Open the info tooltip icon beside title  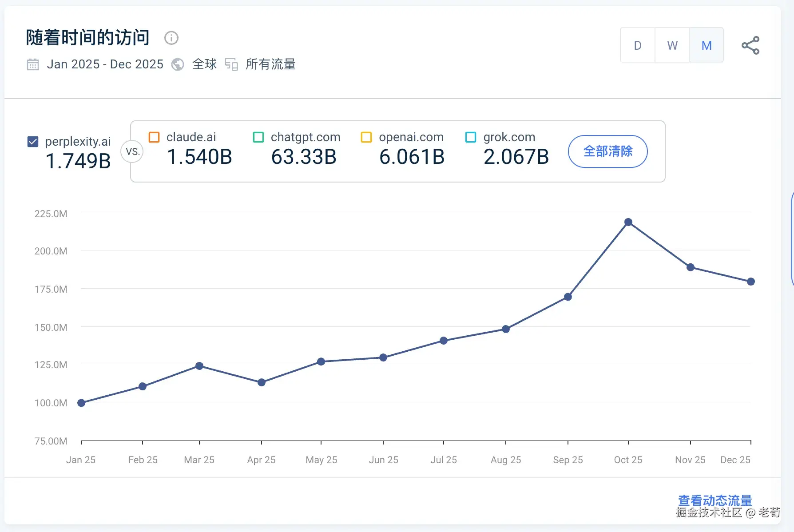(x=171, y=38)
